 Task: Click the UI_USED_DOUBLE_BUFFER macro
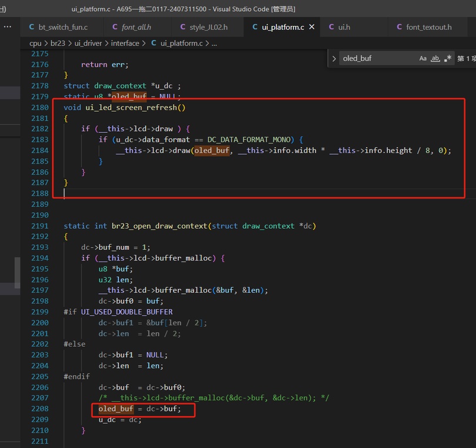click(126, 312)
